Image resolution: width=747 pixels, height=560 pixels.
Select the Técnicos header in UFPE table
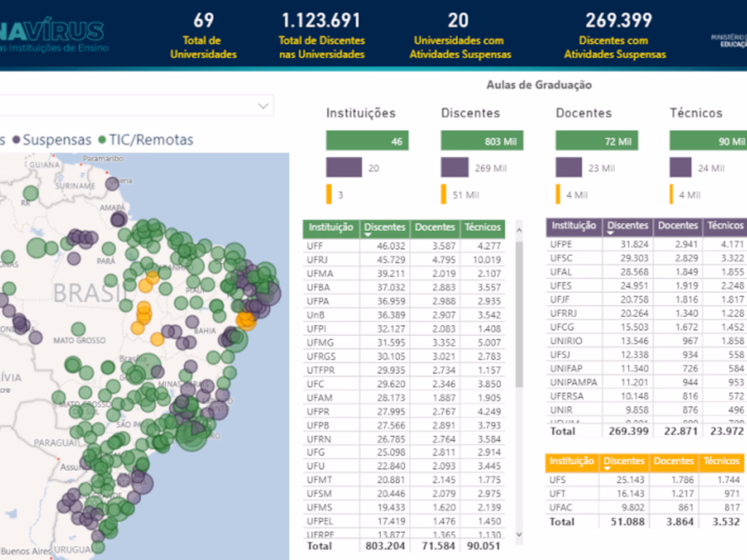click(724, 226)
